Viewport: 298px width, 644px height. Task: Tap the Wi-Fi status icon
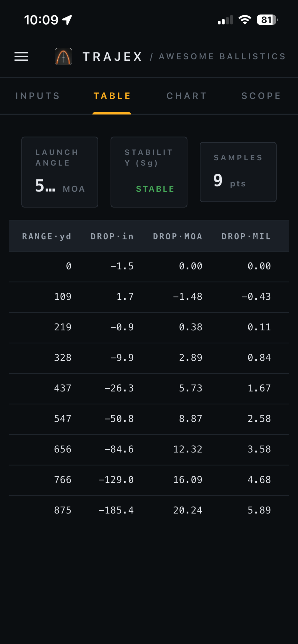click(245, 20)
